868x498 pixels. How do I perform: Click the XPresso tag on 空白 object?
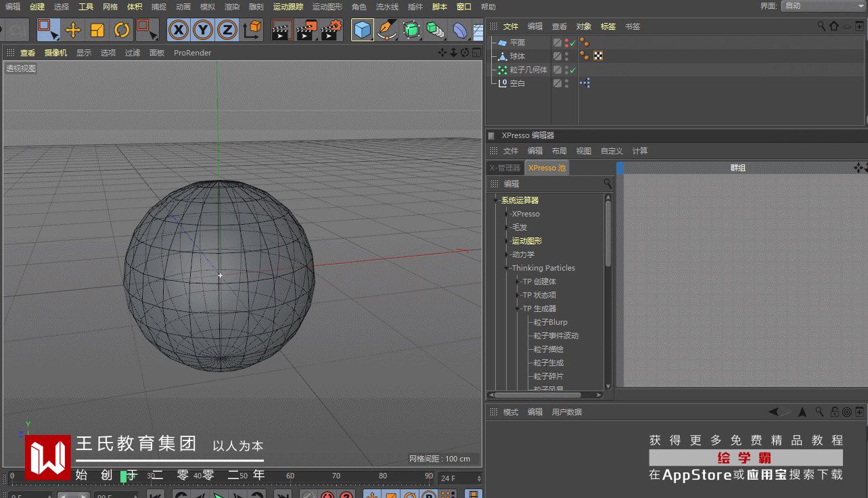[x=585, y=83]
